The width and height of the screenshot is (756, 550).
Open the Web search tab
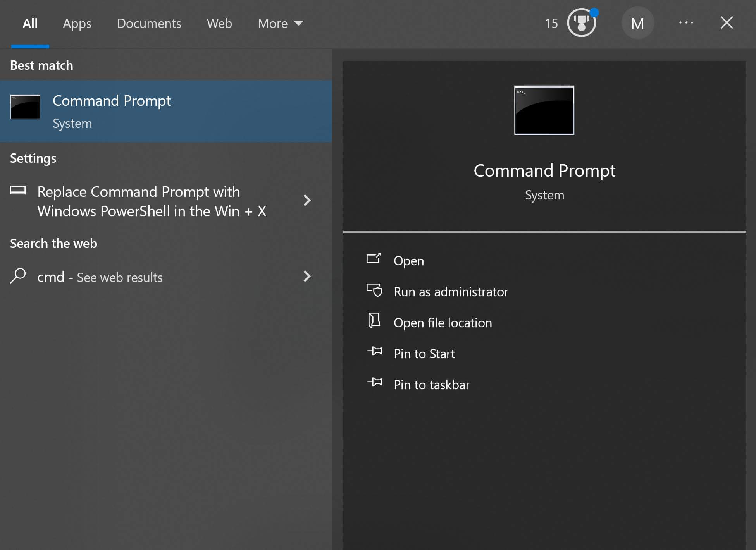pos(219,23)
